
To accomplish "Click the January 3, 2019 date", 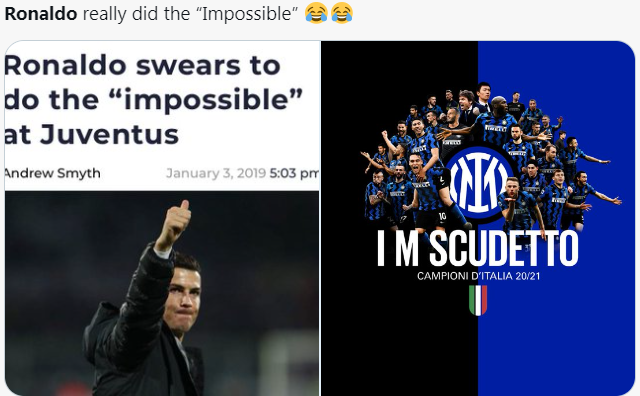I will coord(216,173).
